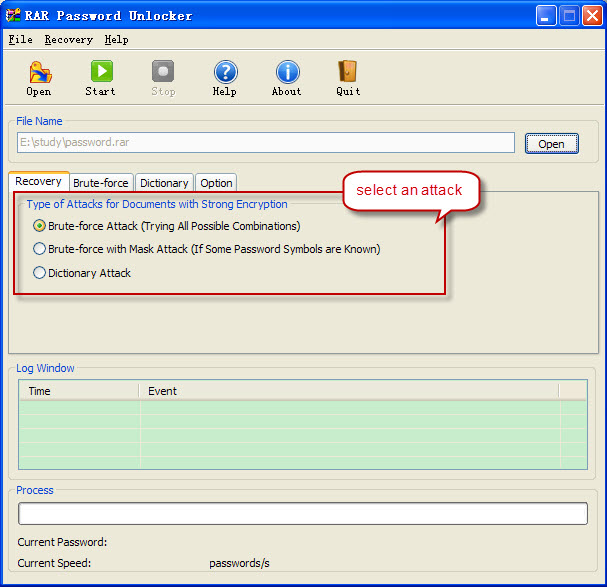Click the Time column header
607x587 pixels.
(79, 391)
